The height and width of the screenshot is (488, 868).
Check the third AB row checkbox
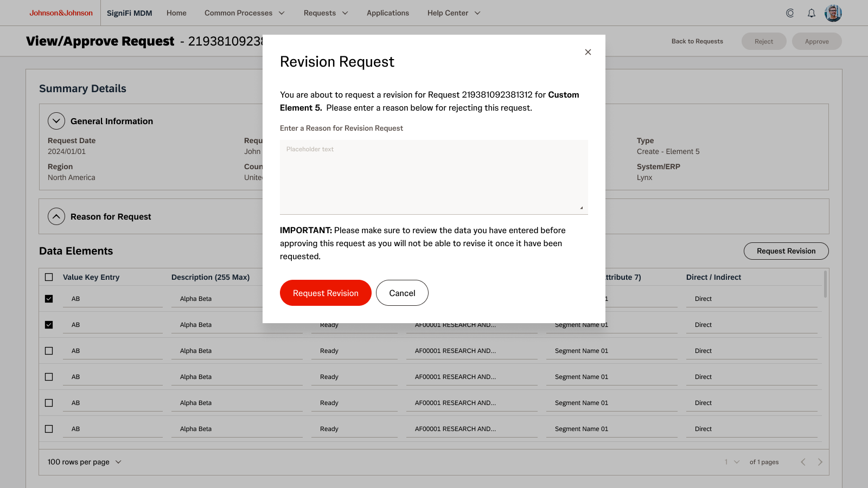pos(49,351)
